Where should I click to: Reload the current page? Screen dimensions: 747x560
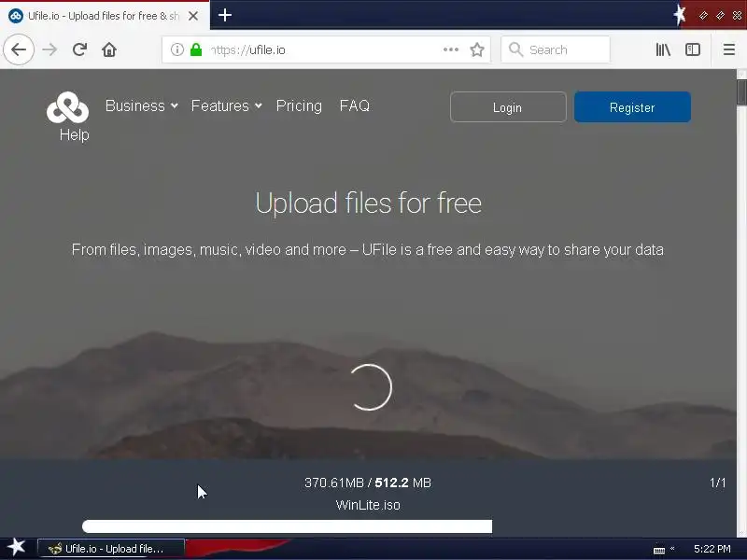[x=79, y=49]
